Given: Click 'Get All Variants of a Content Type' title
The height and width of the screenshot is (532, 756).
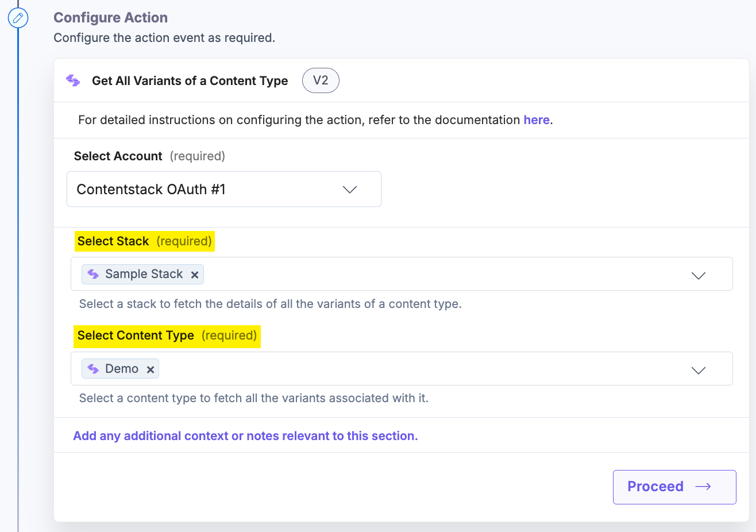Looking at the screenshot, I should [x=190, y=81].
